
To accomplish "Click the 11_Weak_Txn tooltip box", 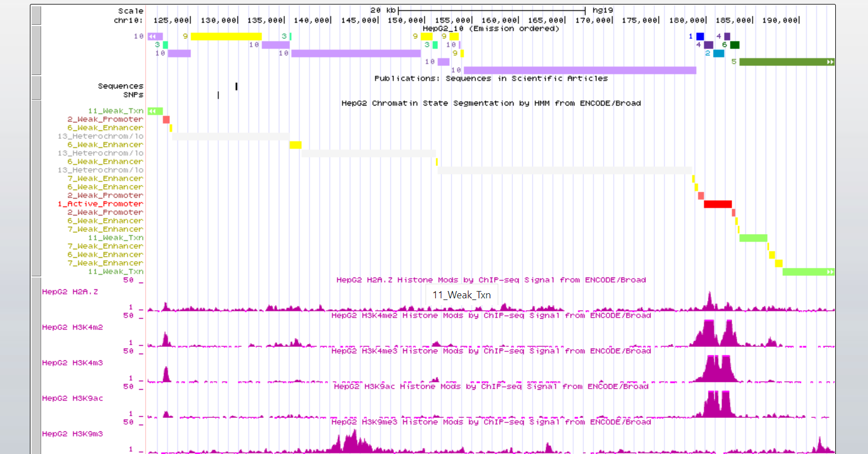I will click(462, 294).
